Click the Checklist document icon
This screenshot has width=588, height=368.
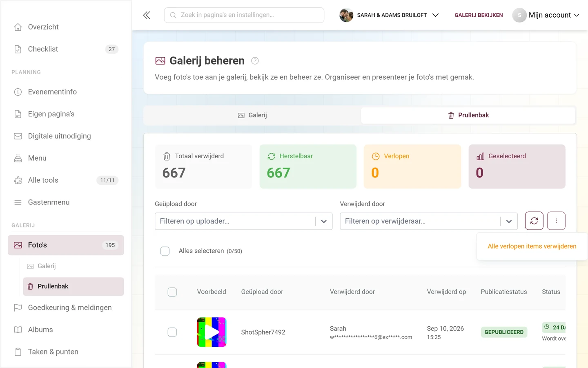(18, 49)
